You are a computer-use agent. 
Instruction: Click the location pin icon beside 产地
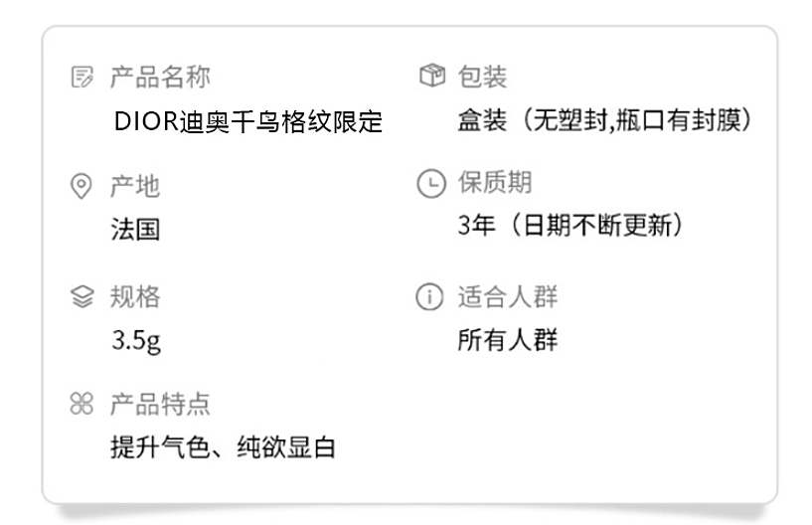[81, 186]
